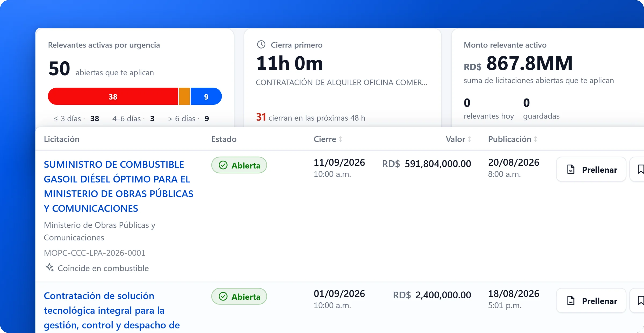Sort table by Cierre column arrows

pos(340,139)
